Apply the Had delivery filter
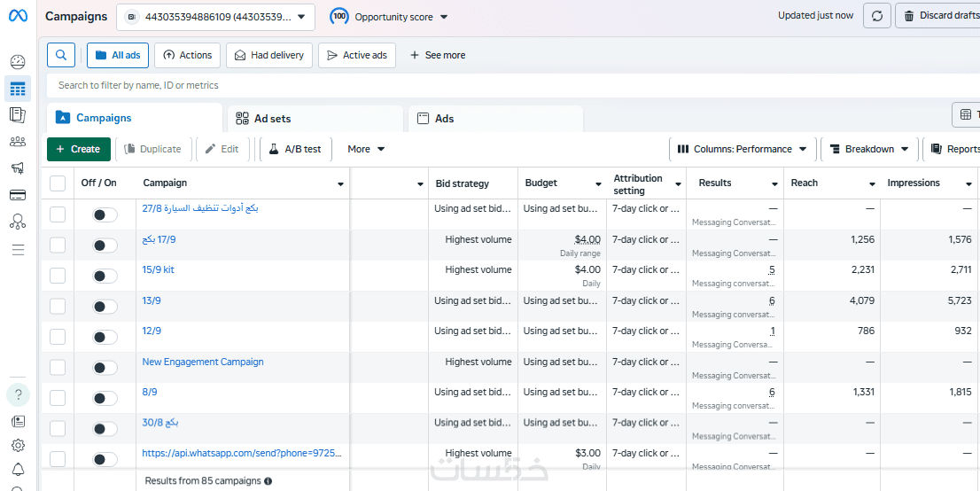This screenshot has height=491, width=980. coord(269,55)
